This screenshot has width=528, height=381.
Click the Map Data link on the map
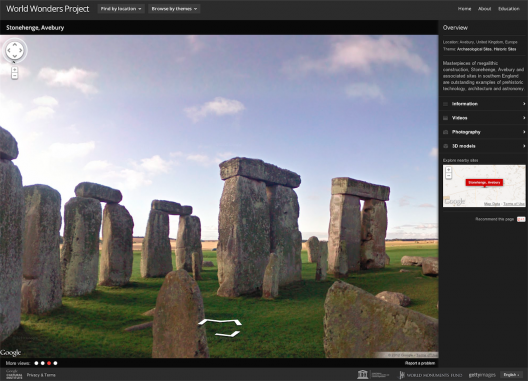[492, 204]
